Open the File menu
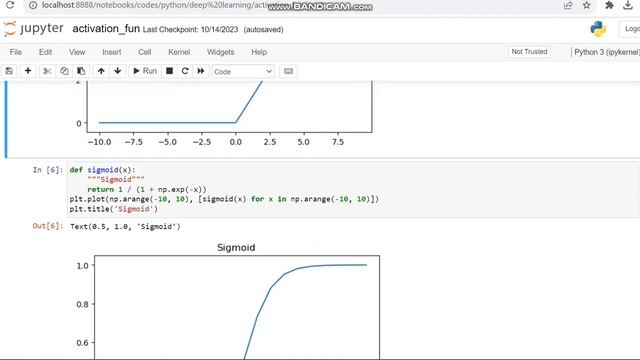Image resolution: width=640 pixels, height=360 pixels. tap(16, 52)
